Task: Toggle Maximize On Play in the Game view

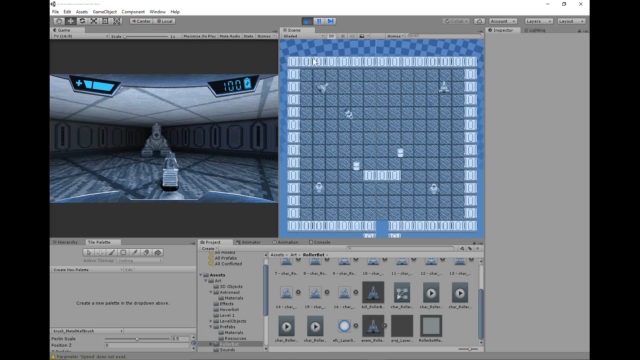Action: [199, 36]
